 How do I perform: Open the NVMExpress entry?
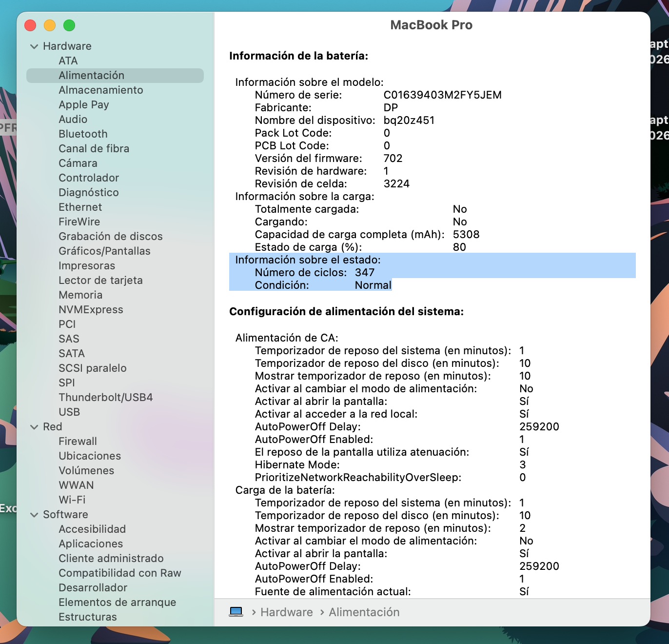click(91, 310)
